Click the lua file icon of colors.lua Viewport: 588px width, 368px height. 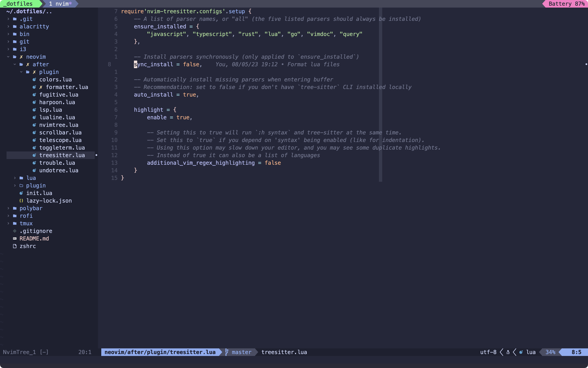coord(34,80)
